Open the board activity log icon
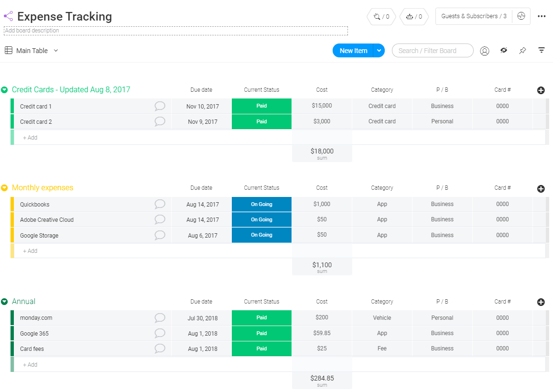The image size is (553, 392). coord(521,16)
